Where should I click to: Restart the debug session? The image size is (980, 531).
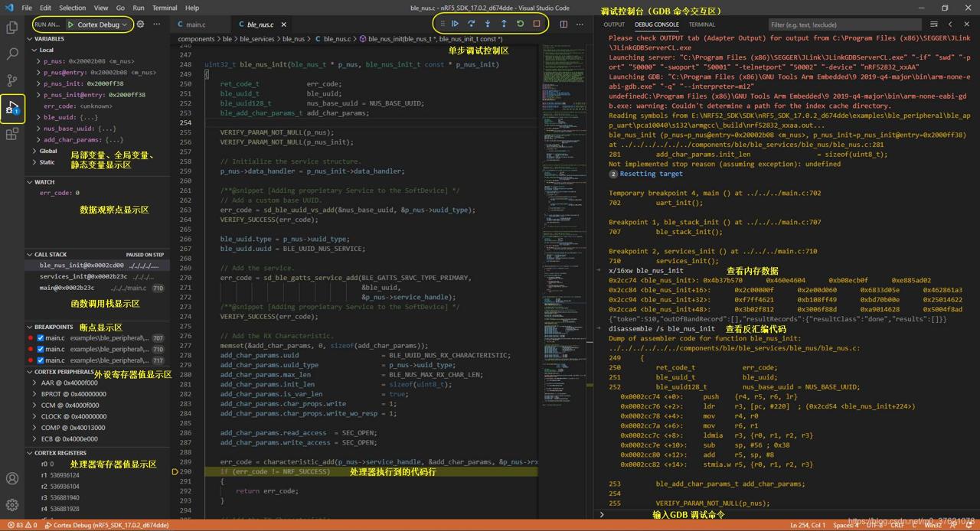tap(520, 24)
